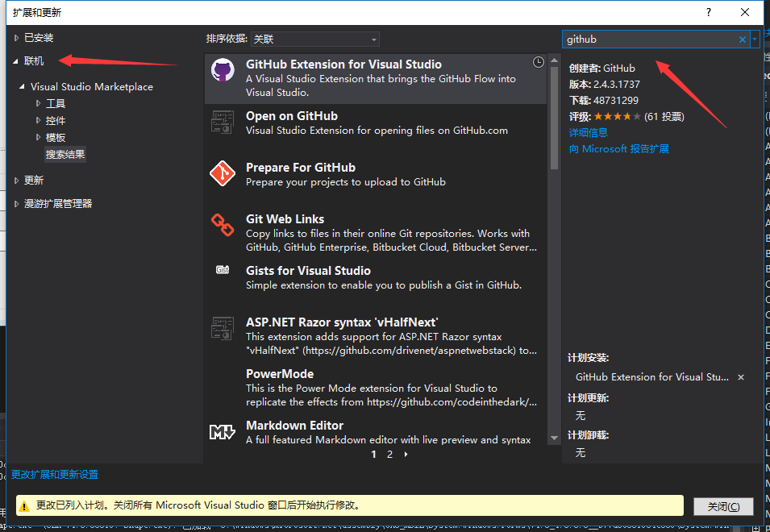Remove GitHub Extension from scheduled installs
770x532 pixels.
(x=741, y=377)
